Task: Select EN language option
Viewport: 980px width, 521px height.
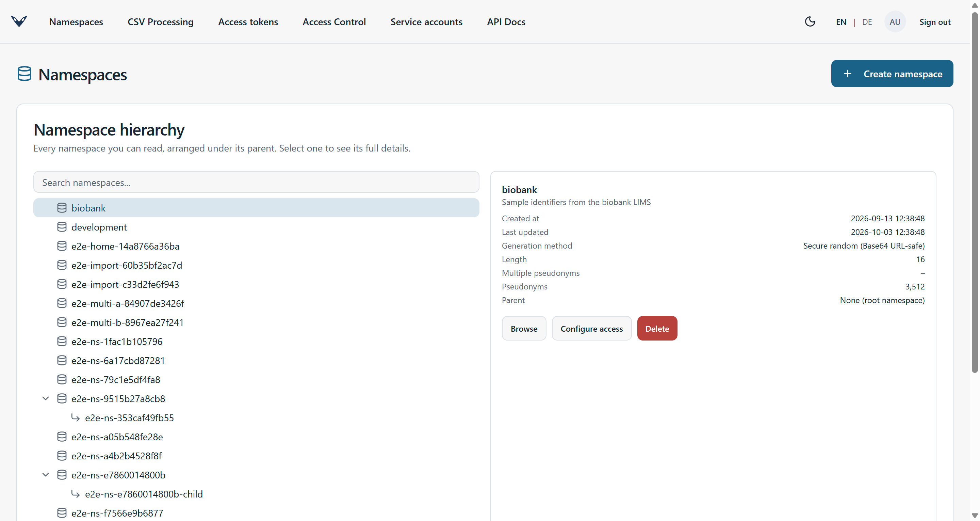Action: pos(841,22)
